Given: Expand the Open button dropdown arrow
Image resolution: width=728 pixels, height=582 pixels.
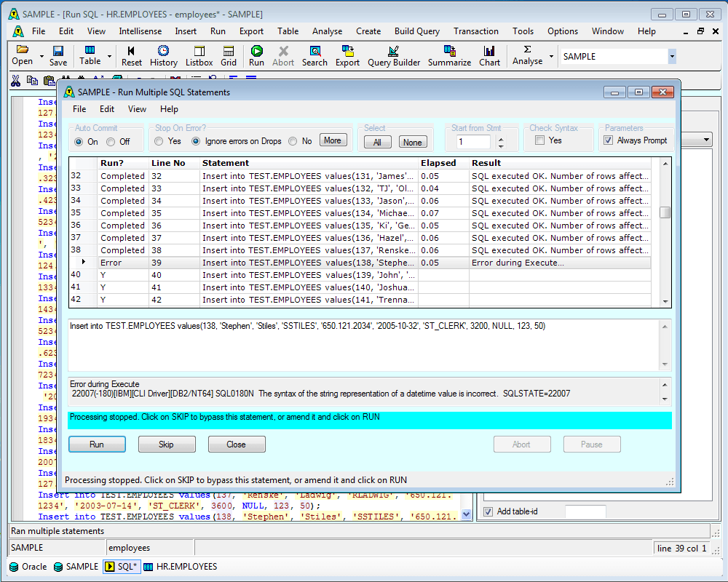Looking at the screenshot, I should 41,56.
